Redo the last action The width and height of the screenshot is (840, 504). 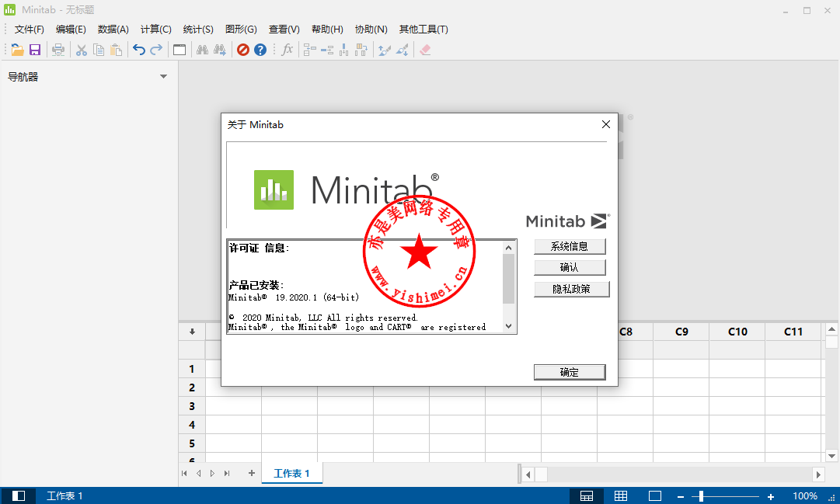pos(156,50)
